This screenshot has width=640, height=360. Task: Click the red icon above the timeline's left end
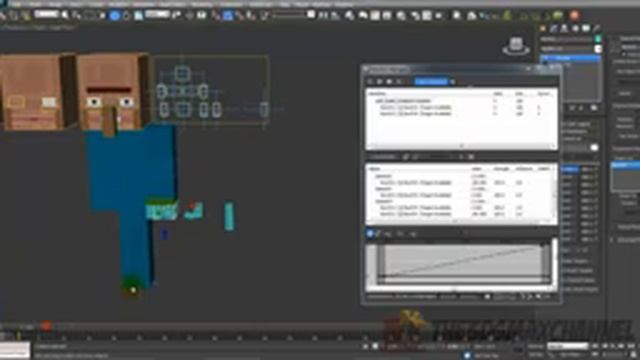point(46,326)
